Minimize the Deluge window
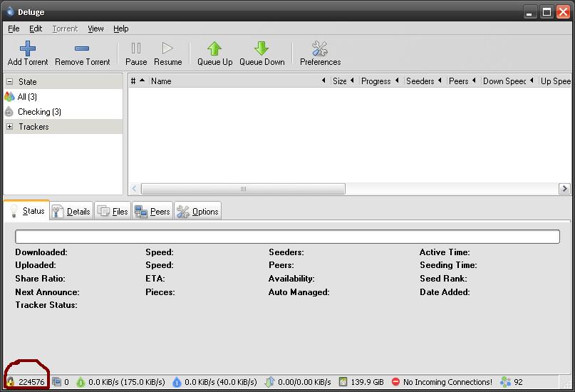The image size is (575, 392). tap(529, 12)
